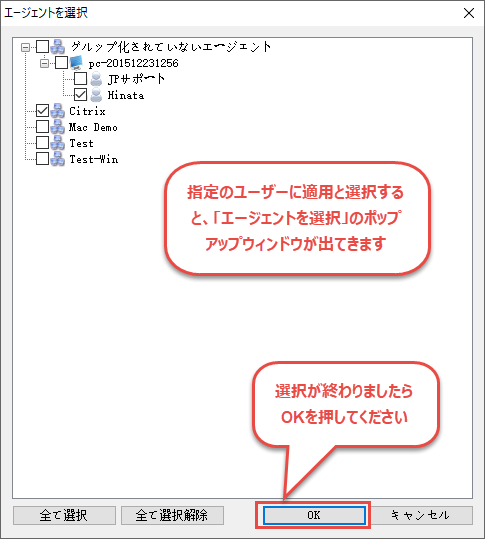Enable the JPサポート user checkbox

point(80,79)
